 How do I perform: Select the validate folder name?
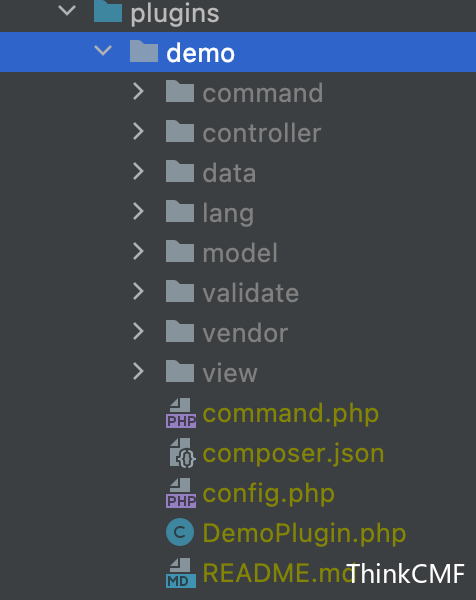tap(251, 293)
